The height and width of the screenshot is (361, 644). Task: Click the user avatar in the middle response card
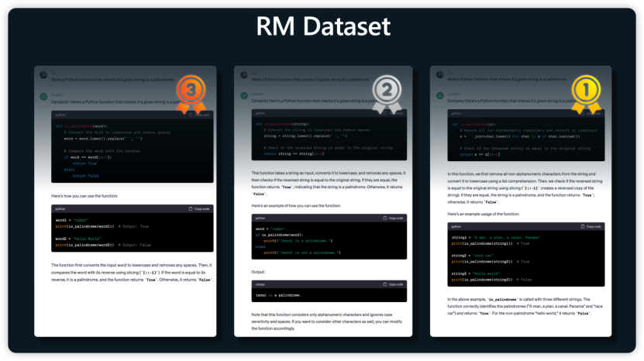tap(245, 75)
